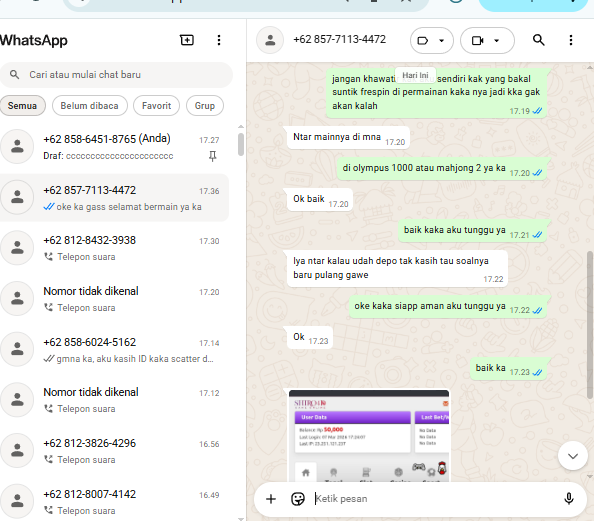Open chat +62 858-6451-8765 (Anda)
Screen dimensions: 594x521
pos(114,147)
